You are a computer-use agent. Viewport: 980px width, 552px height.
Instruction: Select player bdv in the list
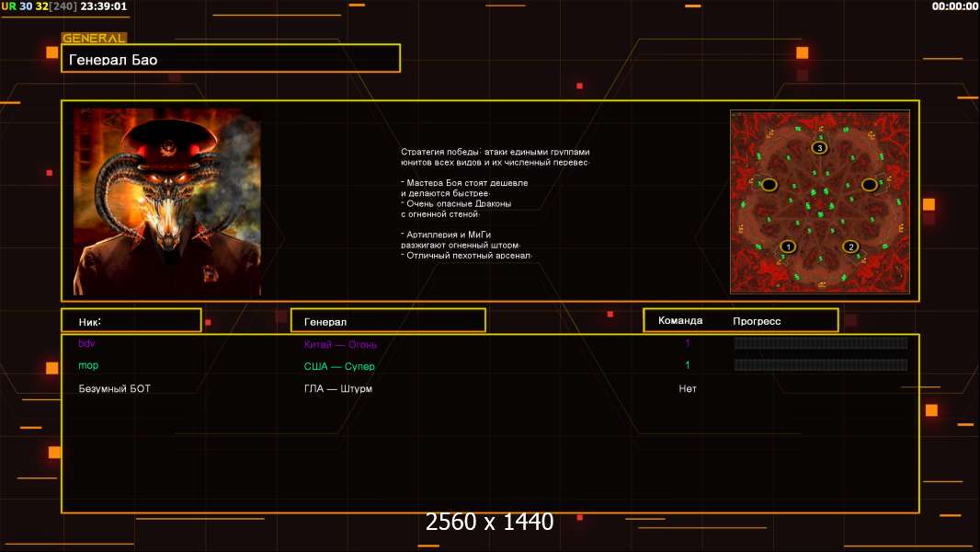tap(87, 343)
